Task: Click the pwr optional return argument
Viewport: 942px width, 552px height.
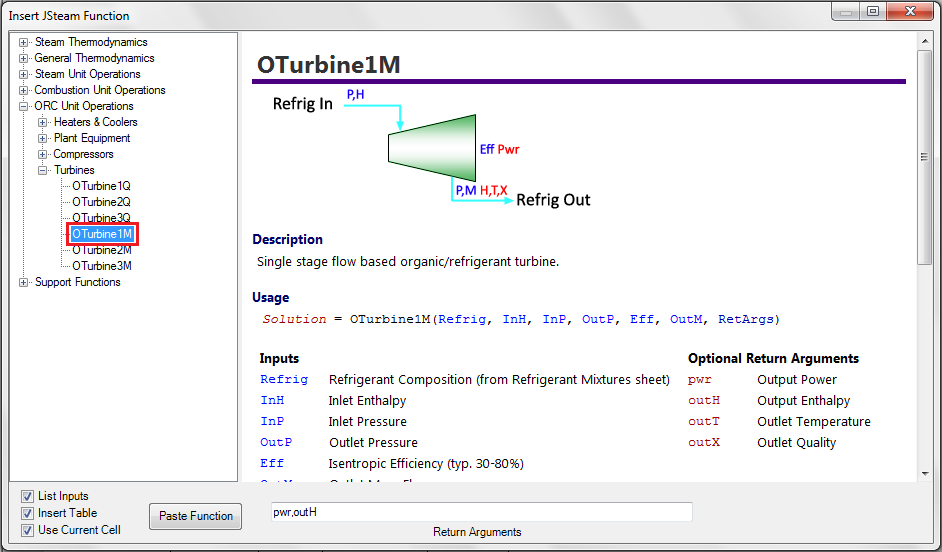Action: click(x=700, y=380)
